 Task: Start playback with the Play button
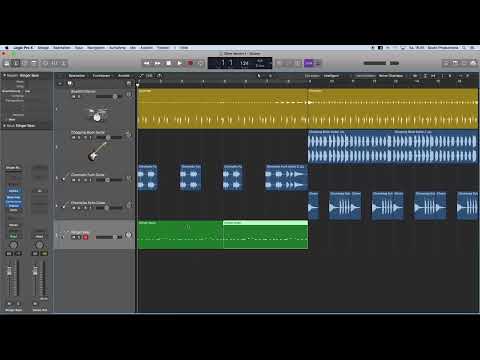pos(179,63)
